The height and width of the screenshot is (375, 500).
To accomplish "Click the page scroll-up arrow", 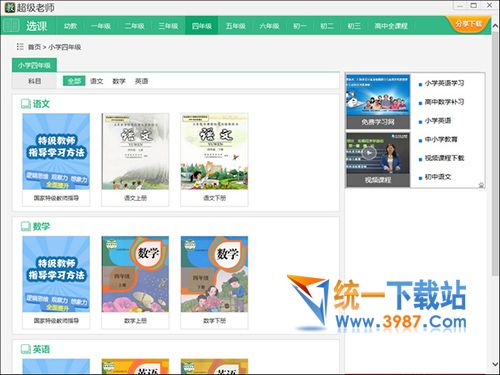I will pos(495,26).
